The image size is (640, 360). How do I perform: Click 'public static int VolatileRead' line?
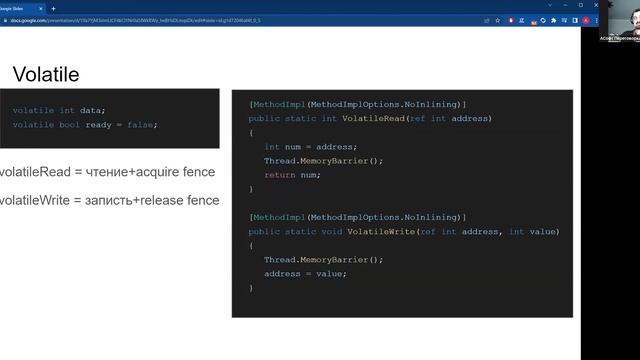[370, 119]
